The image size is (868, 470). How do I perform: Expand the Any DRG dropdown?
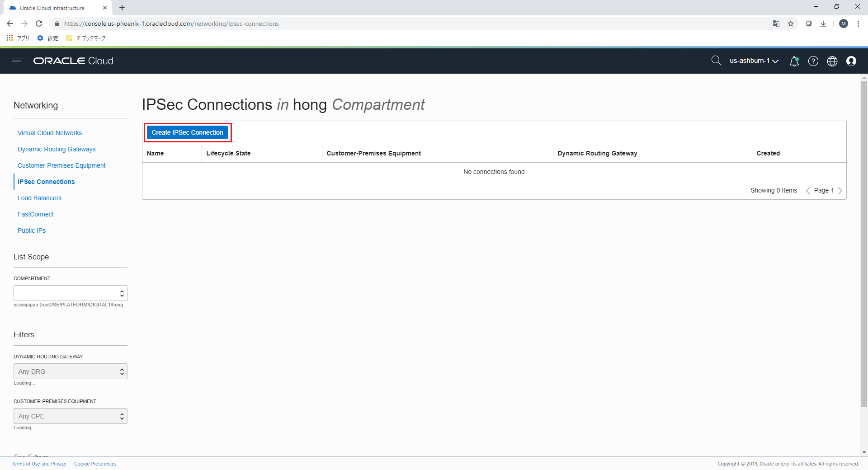(70, 371)
